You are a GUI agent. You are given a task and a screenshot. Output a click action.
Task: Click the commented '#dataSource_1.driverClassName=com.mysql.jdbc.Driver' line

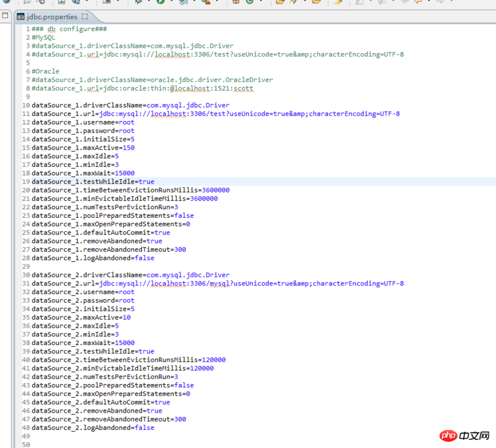(133, 46)
